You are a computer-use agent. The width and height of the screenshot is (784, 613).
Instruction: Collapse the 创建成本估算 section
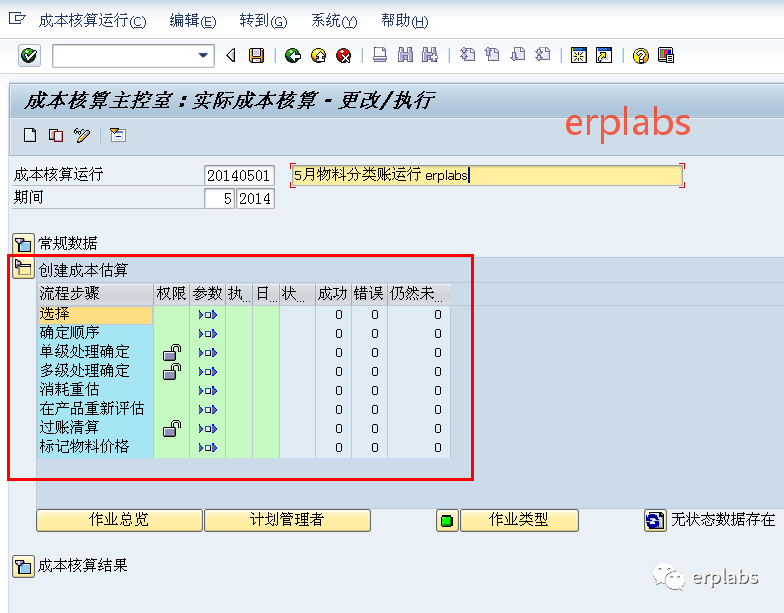click(x=23, y=269)
